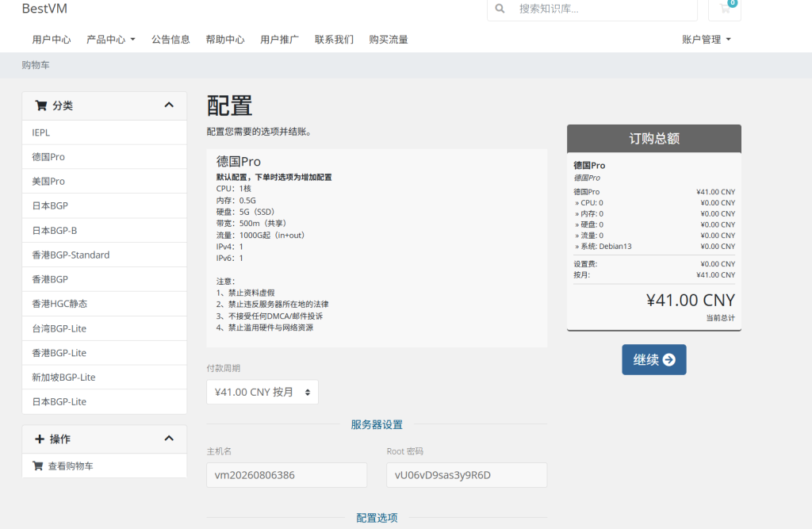
Task: Select 新加坡BGP-Lite category
Action: pyautogui.click(x=105, y=378)
